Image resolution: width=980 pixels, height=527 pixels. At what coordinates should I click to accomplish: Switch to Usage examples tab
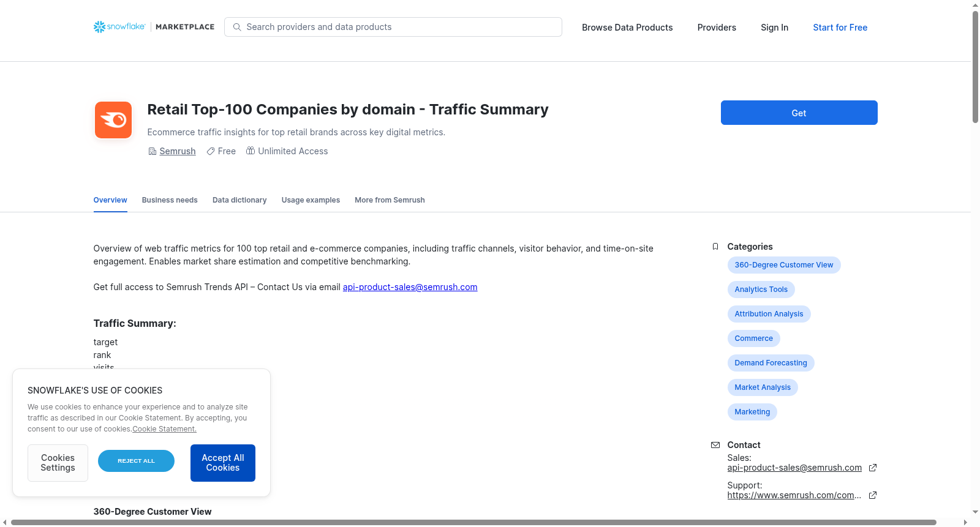coord(311,200)
